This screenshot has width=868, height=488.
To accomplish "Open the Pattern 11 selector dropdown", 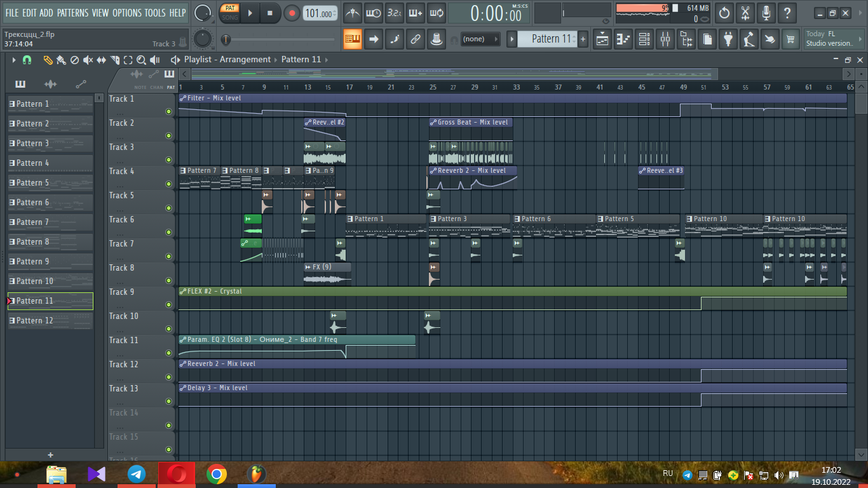I will coord(545,39).
